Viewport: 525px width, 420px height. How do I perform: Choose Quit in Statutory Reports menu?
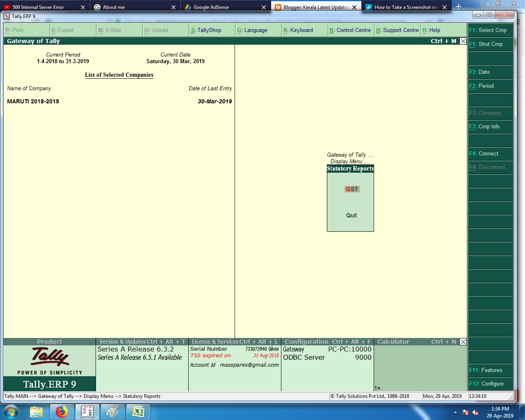pos(352,215)
